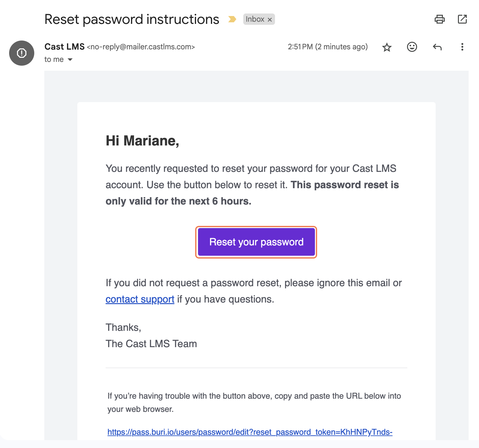The width and height of the screenshot is (479, 448).
Task: Click the no-reply@mailer.castlms.com address
Action: [x=141, y=47]
